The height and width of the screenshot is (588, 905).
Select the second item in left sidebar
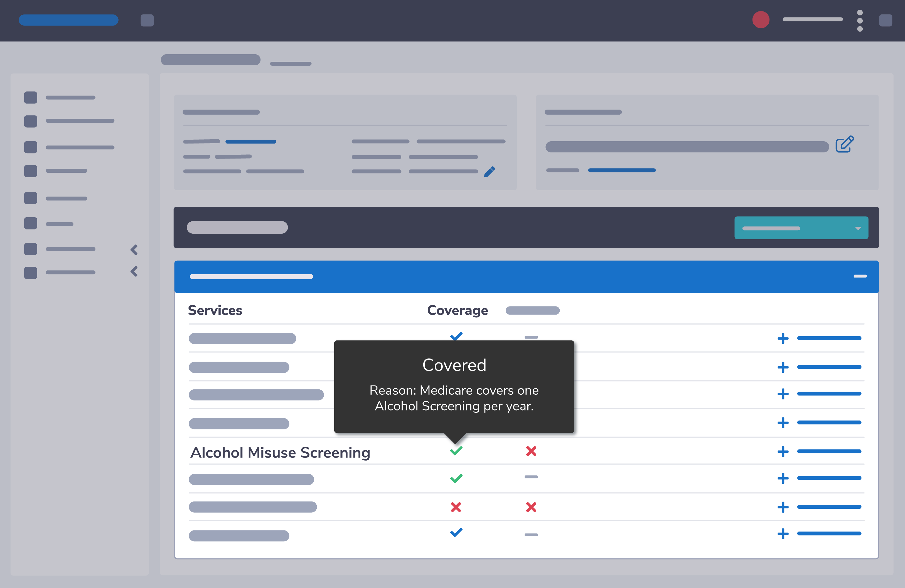(80, 121)
